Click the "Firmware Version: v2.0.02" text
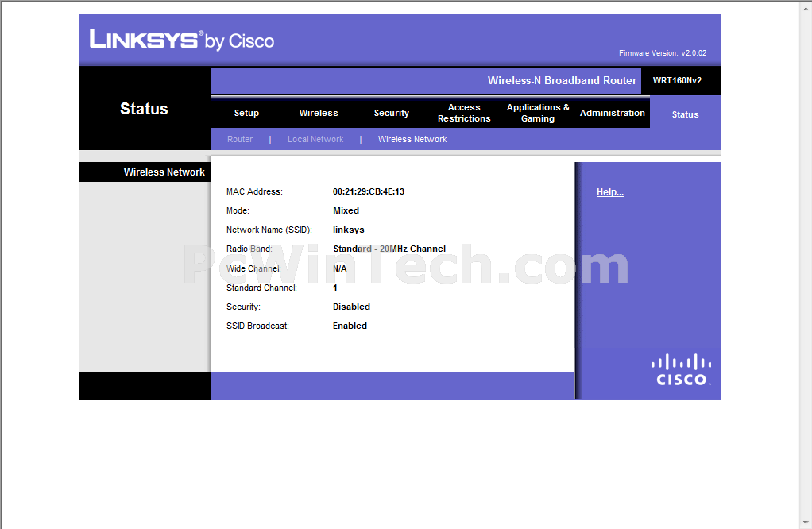The height and width of the screenshot is (529, 812). [x=663, y=52]
